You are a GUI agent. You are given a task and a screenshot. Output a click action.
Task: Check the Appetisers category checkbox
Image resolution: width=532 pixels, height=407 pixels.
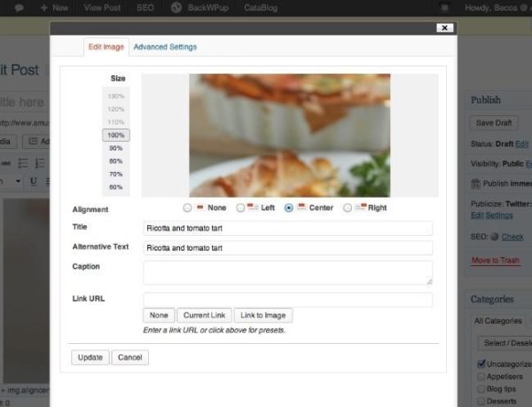click(x=481, y=376)
